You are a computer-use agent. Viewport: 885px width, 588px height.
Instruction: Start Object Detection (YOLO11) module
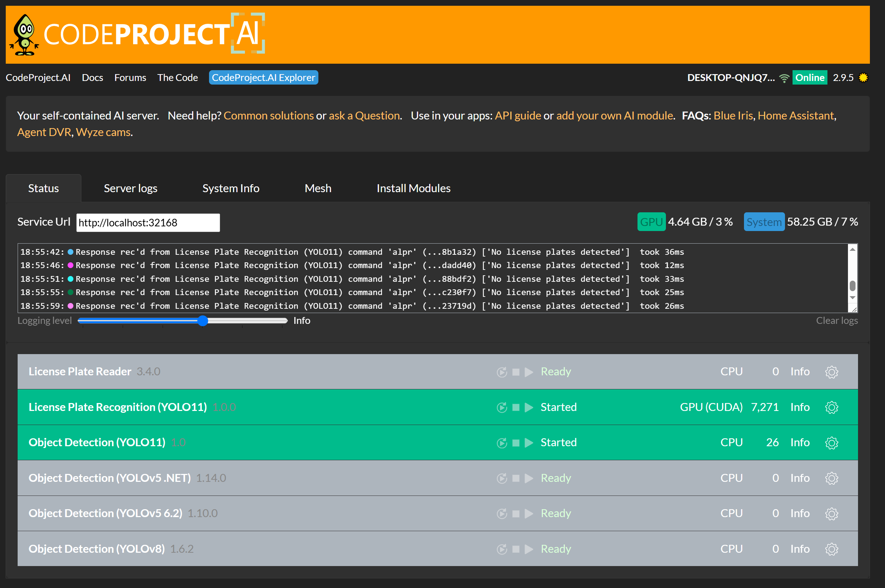click(x=529, y=443)
